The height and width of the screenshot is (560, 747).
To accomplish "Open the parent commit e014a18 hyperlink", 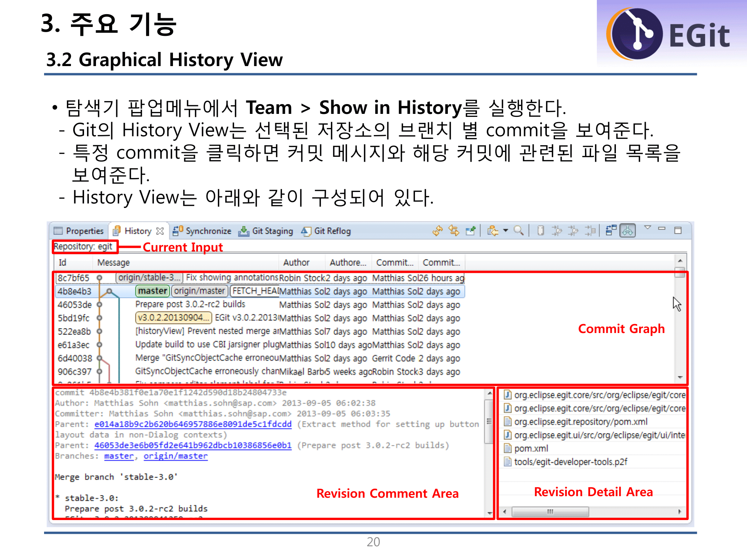I will (193, 424).
